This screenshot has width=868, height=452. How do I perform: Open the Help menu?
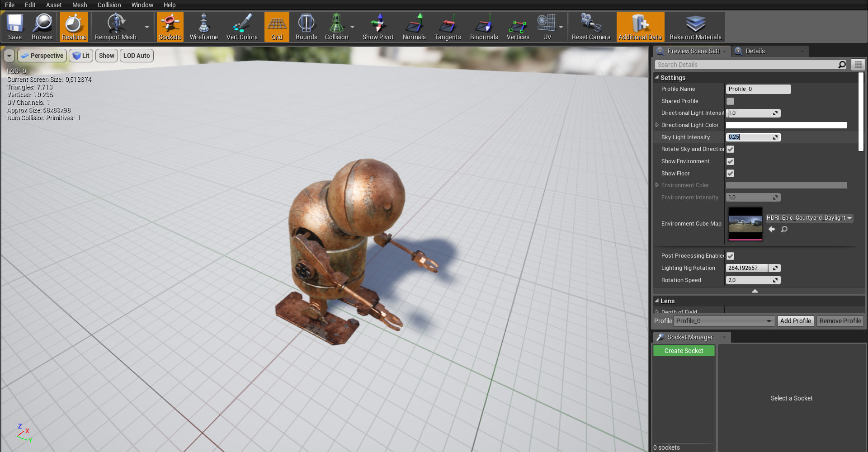tap(170, 5)
